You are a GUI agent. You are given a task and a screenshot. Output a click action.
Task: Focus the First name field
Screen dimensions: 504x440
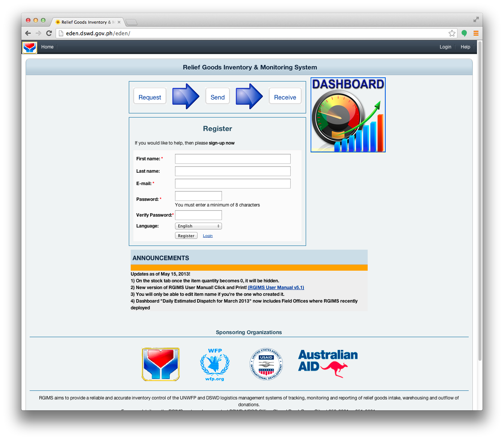click(x=233, y=159)
